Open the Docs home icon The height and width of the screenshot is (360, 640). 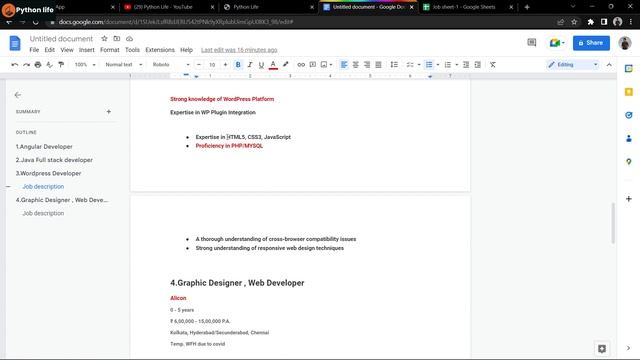[x=15, y=43]
